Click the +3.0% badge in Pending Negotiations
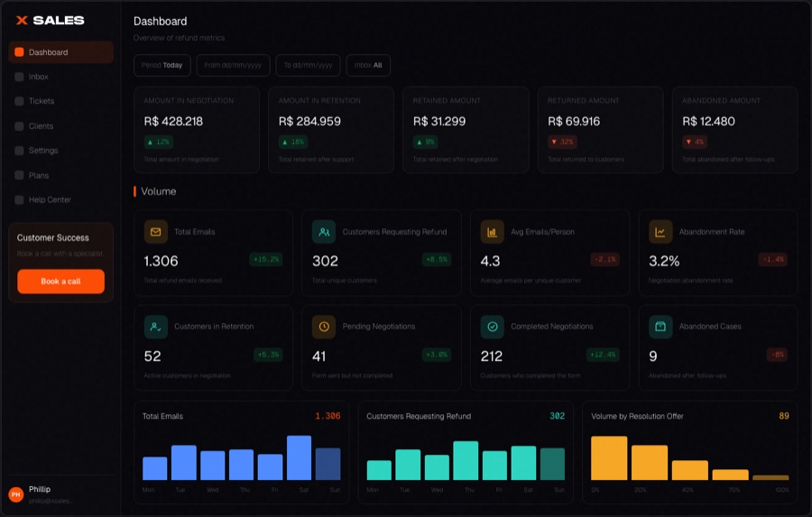 [x=437, y=355]
